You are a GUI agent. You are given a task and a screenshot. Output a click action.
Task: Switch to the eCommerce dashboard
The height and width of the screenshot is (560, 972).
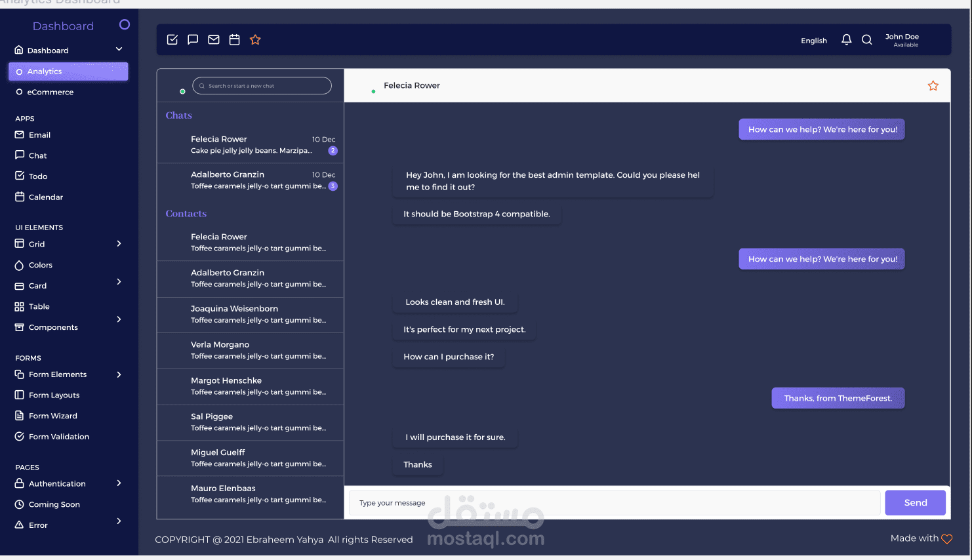click(x=52, y=92)
